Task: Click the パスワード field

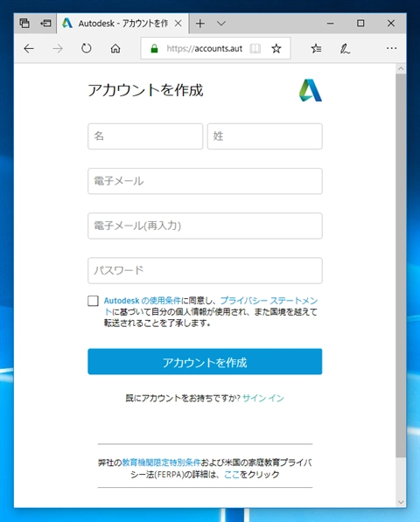Action: (x=205, y=270)
